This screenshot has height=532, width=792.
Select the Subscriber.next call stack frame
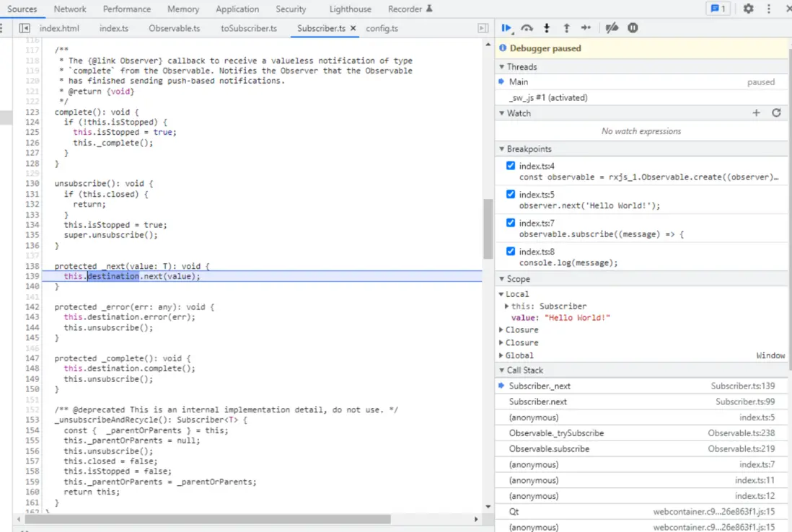(x=538, y=402)
